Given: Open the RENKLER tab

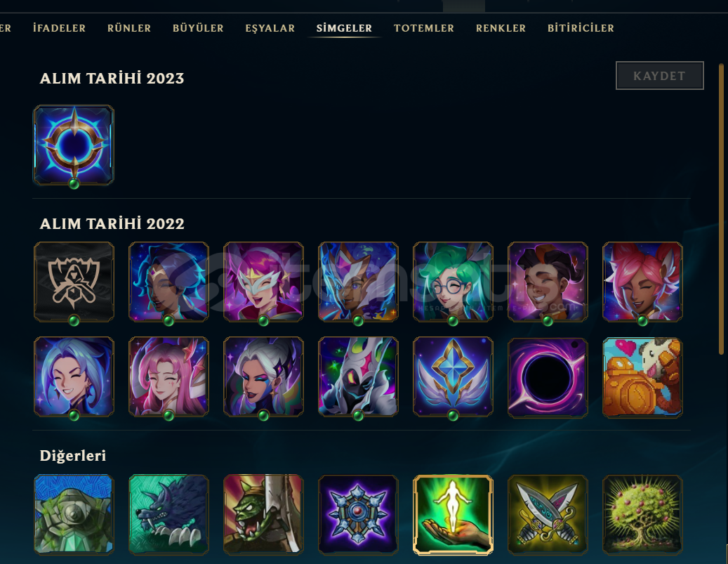Looking at the screenshot, I should pos(501,28).
